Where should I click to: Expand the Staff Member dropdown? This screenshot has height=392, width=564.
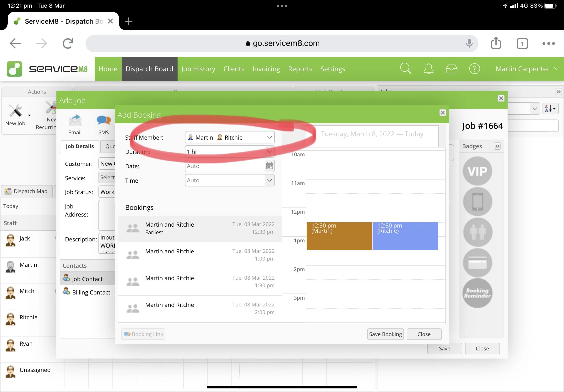tap(269, 137)
